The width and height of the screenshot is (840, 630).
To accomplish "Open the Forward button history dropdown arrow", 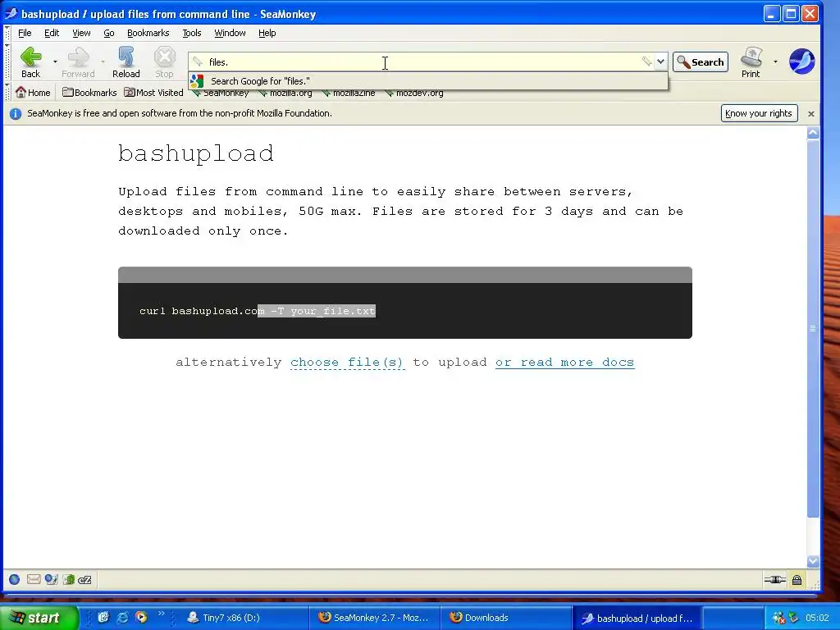I will pyautogui.click(x=103, y=62).
